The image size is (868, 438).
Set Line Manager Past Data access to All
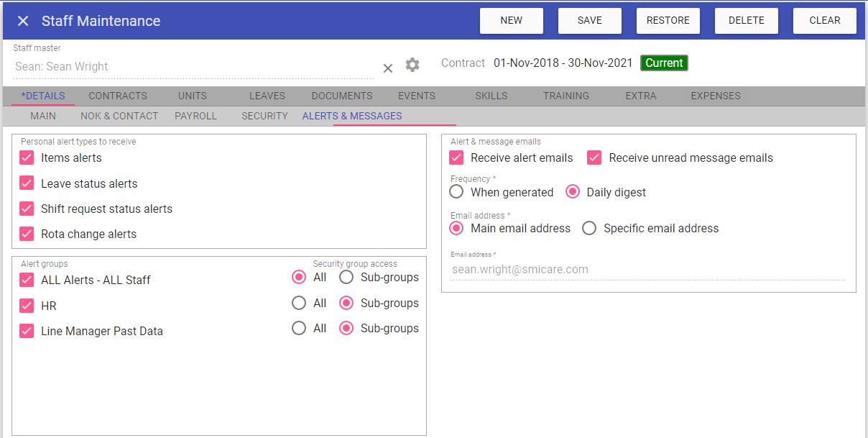point(299,328)
